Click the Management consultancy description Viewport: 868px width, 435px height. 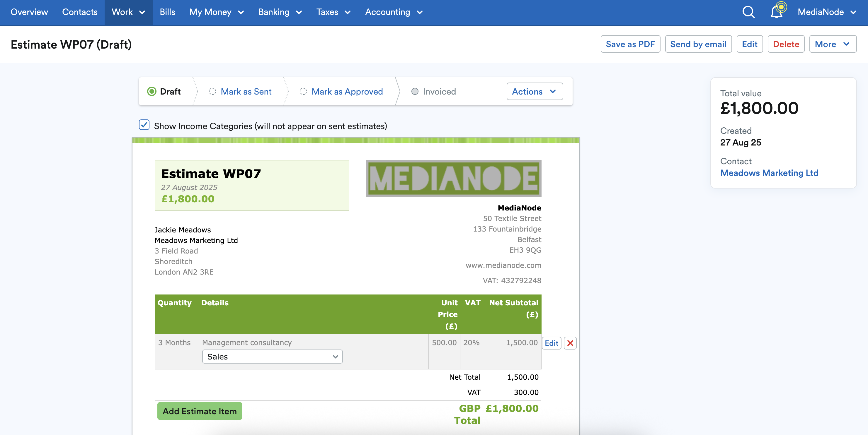coord(247,342)
